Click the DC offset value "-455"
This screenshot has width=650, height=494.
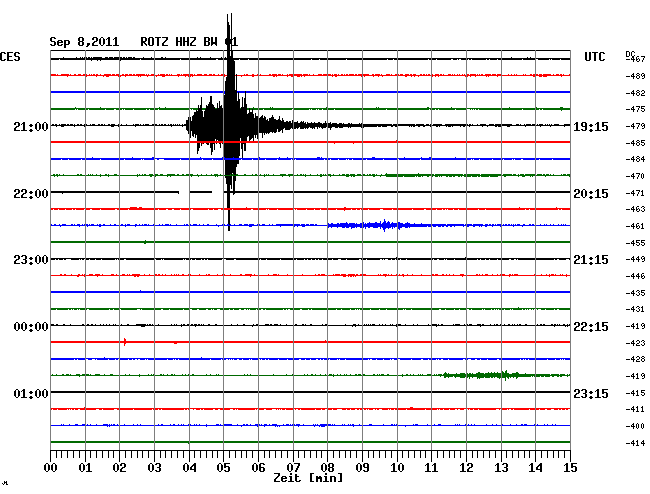[635, 243]
